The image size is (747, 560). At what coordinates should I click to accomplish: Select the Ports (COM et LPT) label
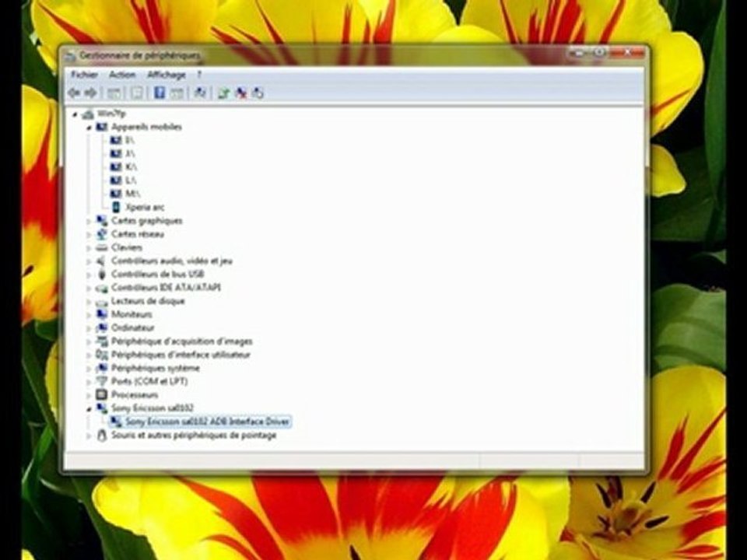click(x=149, y=381)
